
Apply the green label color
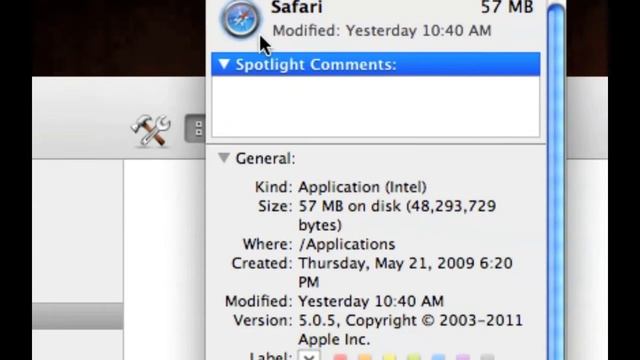(x=413, y=358)
